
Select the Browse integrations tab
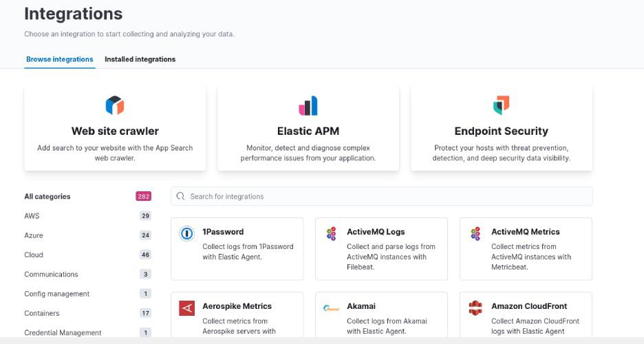point(60,59)
